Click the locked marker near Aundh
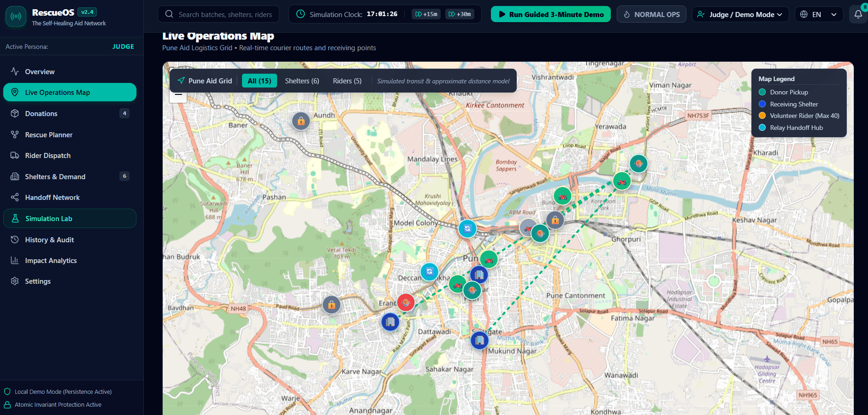The image size is (868, 415). [x=301, y=121]
